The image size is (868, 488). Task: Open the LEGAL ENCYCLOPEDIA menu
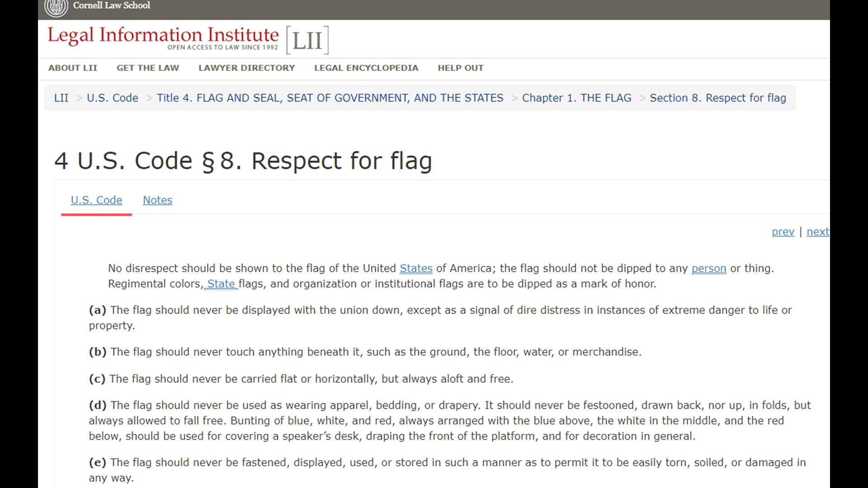(x=366, y=68)
